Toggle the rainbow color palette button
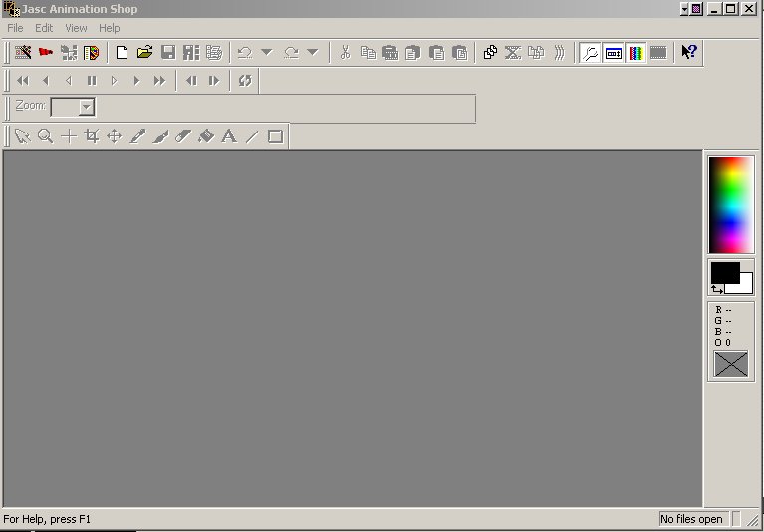This screenshot has width=764, height=532. click(x=636, y=52)
